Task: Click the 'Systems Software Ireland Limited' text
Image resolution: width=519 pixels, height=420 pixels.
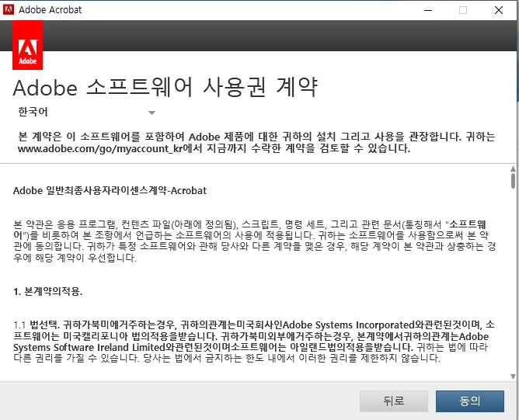Action: click(89, 348)
